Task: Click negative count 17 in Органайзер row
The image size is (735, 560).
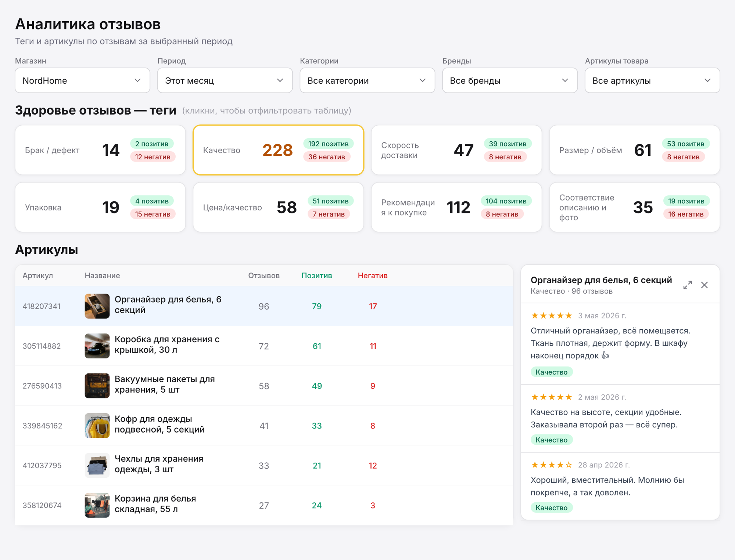Action: pyautogui.click(x=373, y=306)
